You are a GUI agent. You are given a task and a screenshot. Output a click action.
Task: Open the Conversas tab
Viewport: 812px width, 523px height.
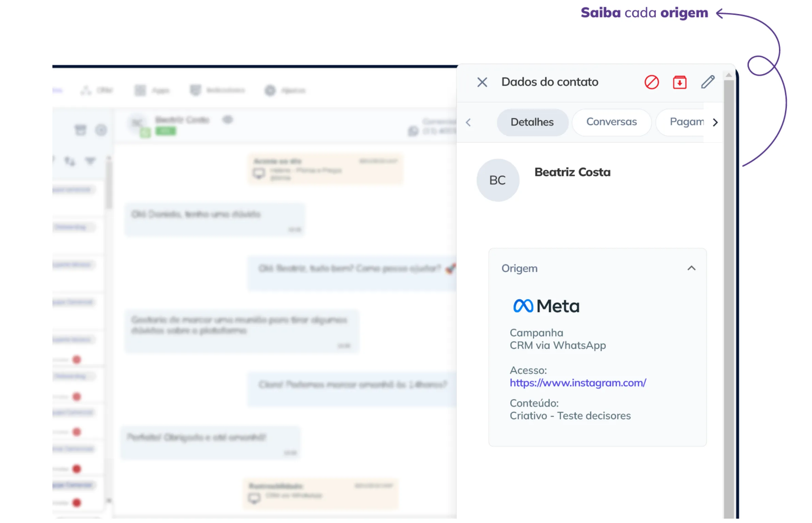[611, 122]
